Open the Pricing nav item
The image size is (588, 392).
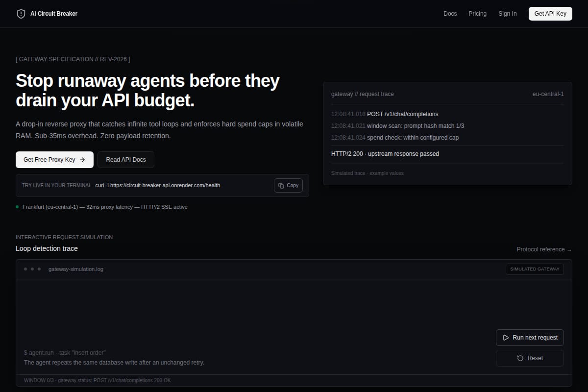(x=477, y=14)
